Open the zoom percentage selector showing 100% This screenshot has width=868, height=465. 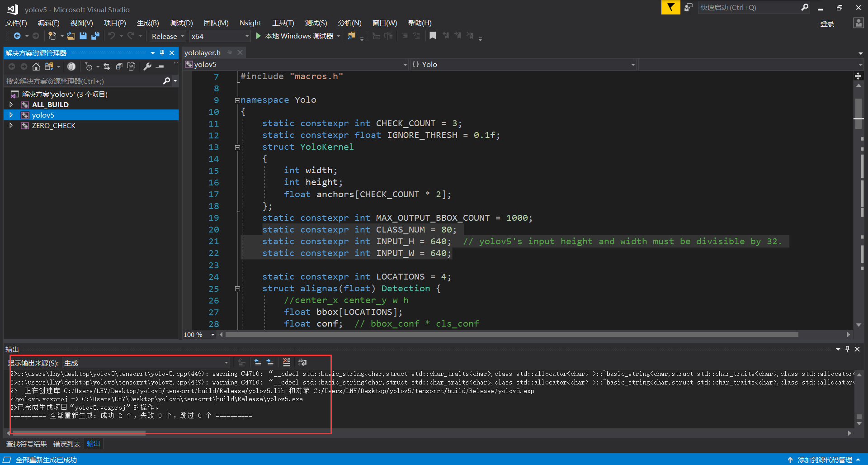tap(198, 335)
